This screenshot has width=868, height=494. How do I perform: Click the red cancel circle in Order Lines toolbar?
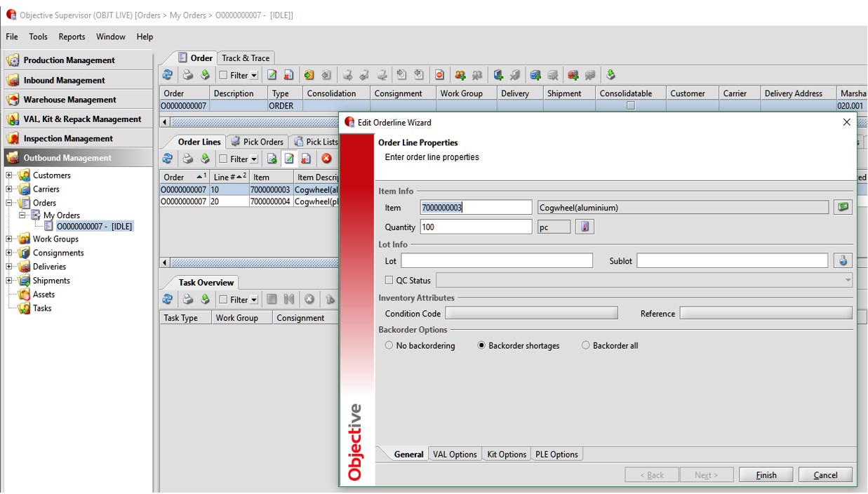click(x=326, y=159)
